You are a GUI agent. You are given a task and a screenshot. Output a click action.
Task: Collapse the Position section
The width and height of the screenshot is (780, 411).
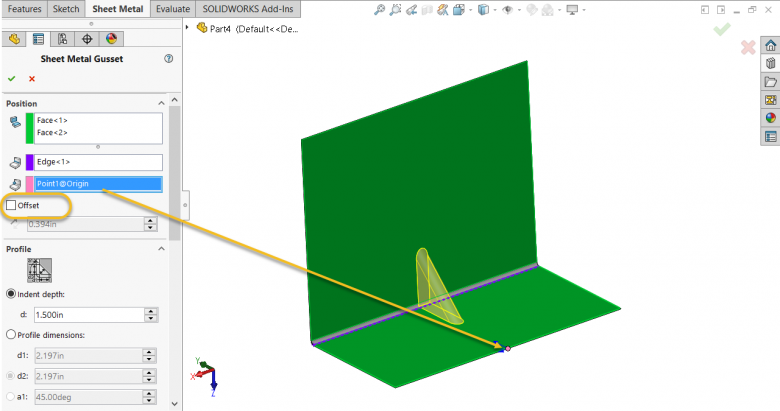pos(161,103)
